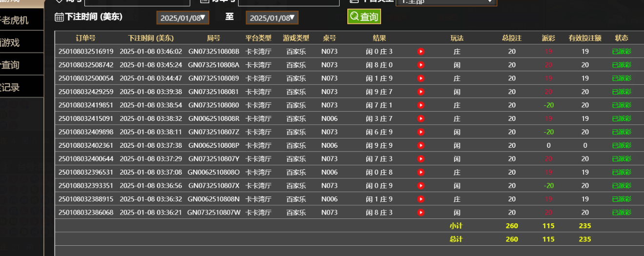Expand the platform type dropdown at top
The width and height of the screenshot is (644, 256).
point(446,2)
